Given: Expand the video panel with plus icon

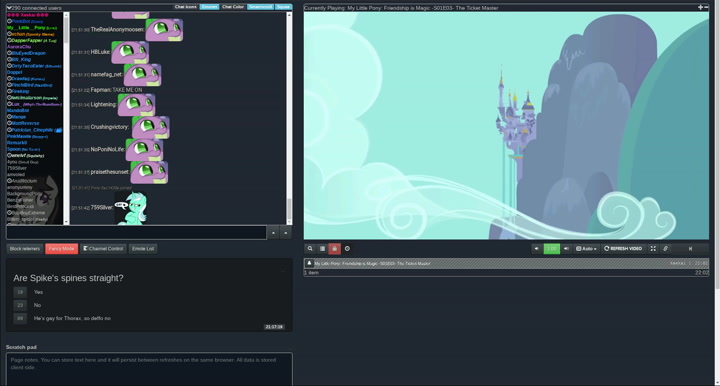Looking at the screenshot, I should 700,7.
